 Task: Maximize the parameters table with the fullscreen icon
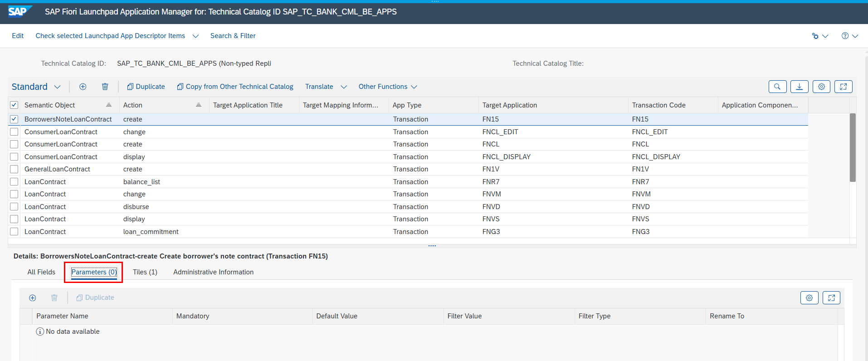click(x=832, y=298)
